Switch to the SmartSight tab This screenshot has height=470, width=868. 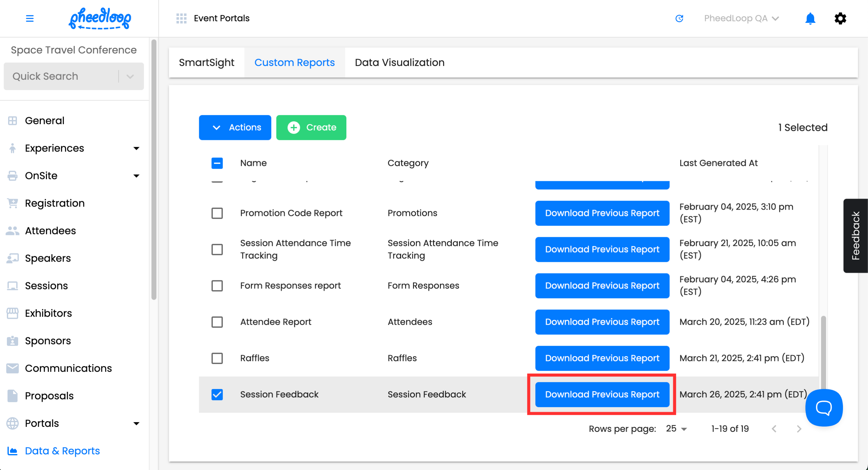point(207,62)
